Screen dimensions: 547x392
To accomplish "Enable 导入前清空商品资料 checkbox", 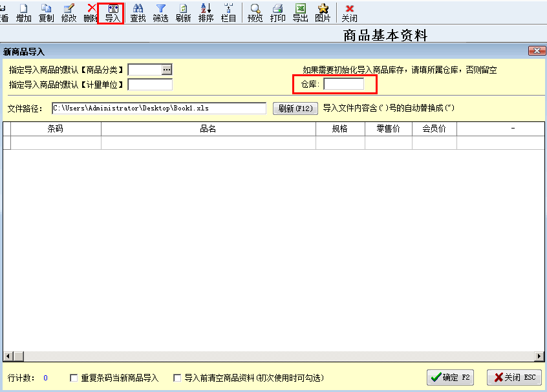I will click(x=177, y=378).
